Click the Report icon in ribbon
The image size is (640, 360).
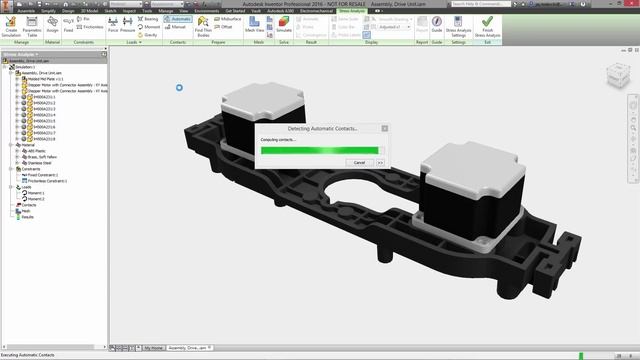422,25
